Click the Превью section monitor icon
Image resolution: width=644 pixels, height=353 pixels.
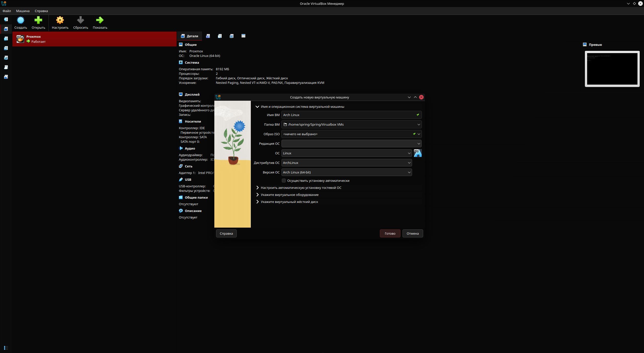[585, 45]
